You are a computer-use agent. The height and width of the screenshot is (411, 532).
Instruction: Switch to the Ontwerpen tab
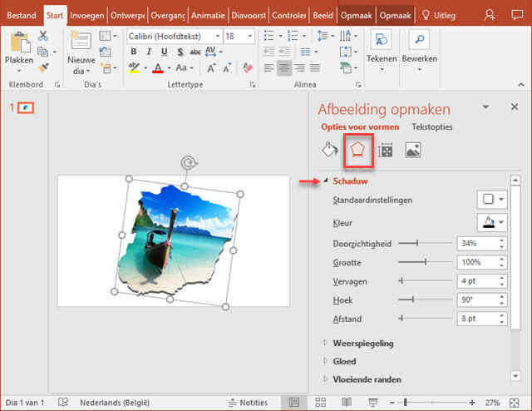click(x=127, y=16)
